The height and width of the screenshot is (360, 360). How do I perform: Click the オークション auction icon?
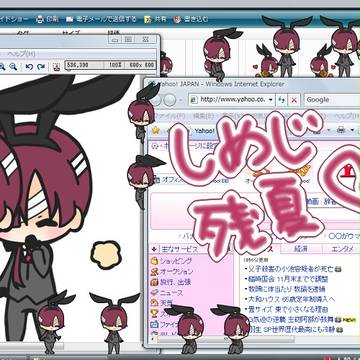click(154, 272)
